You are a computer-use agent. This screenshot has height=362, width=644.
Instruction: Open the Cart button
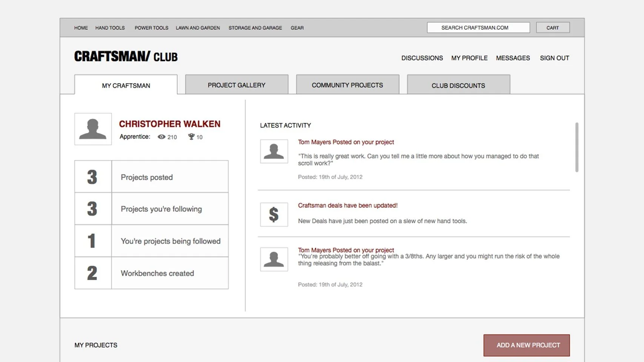coord(553,28)
